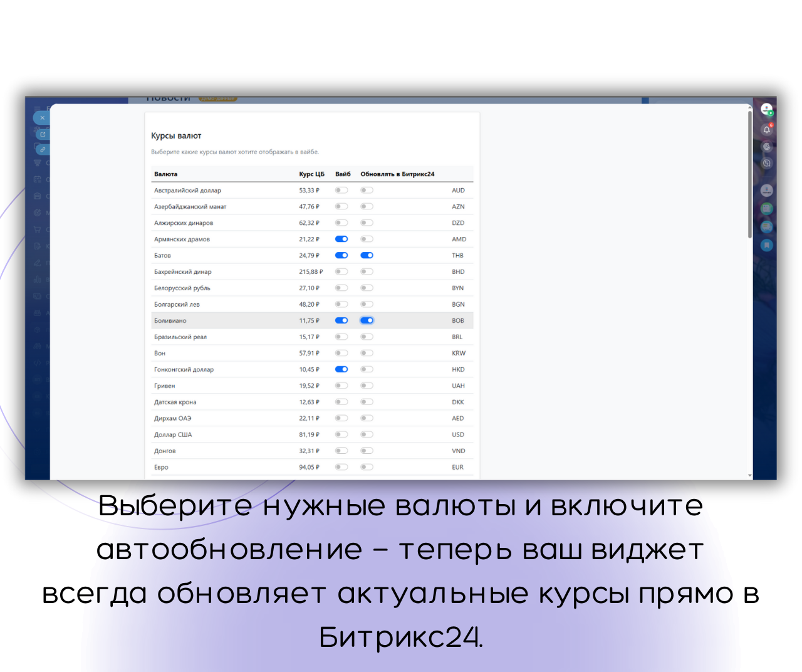Viewport: 802px width, 672px height.
Task: Click the circular timer icon below the bell
Action: click(x=767, y=147)
